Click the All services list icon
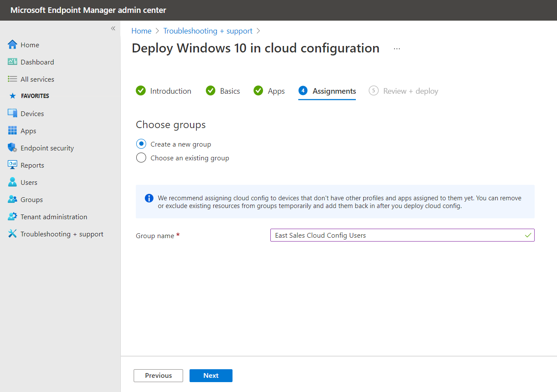Viewport: 557px width, 392px height. 12,79
